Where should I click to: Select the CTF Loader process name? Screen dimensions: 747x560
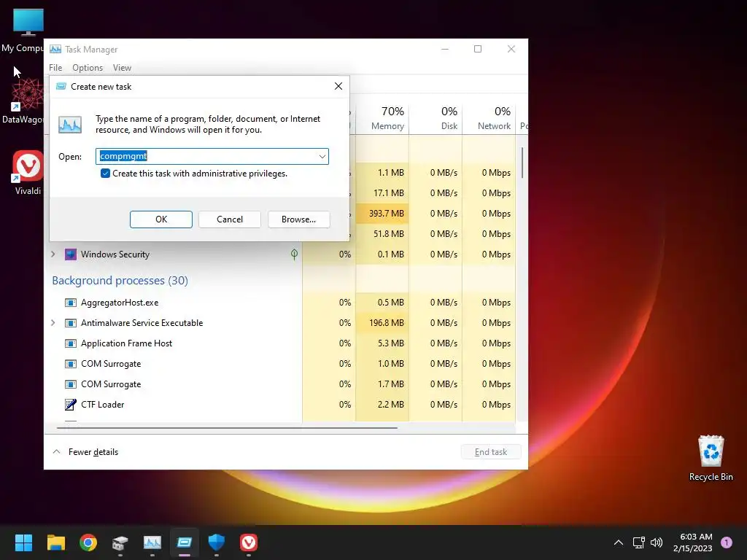click(x=102, y=404)
